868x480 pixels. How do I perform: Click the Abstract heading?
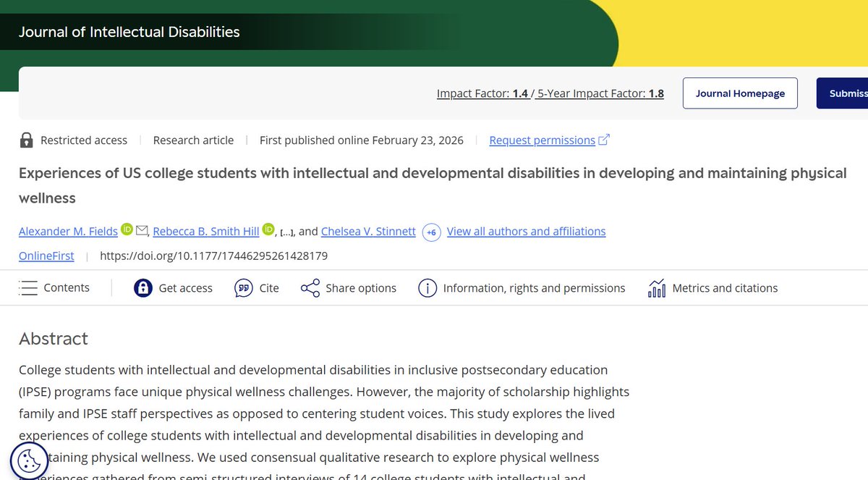54,339
